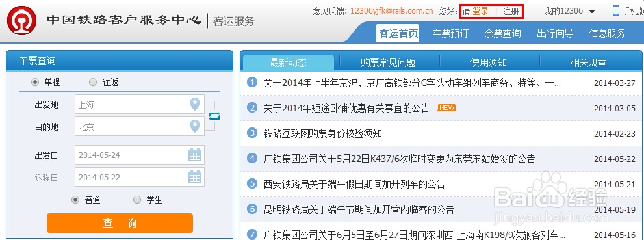The image size is (644, 240).
Task: Open 出行向导 navigation item
Action: tap(555, 33)
